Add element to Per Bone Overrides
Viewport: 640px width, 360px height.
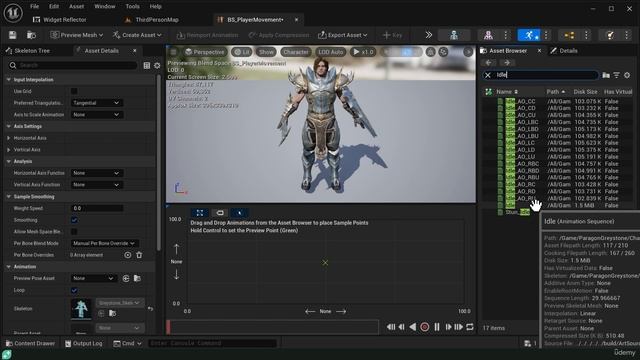point(128,255)
